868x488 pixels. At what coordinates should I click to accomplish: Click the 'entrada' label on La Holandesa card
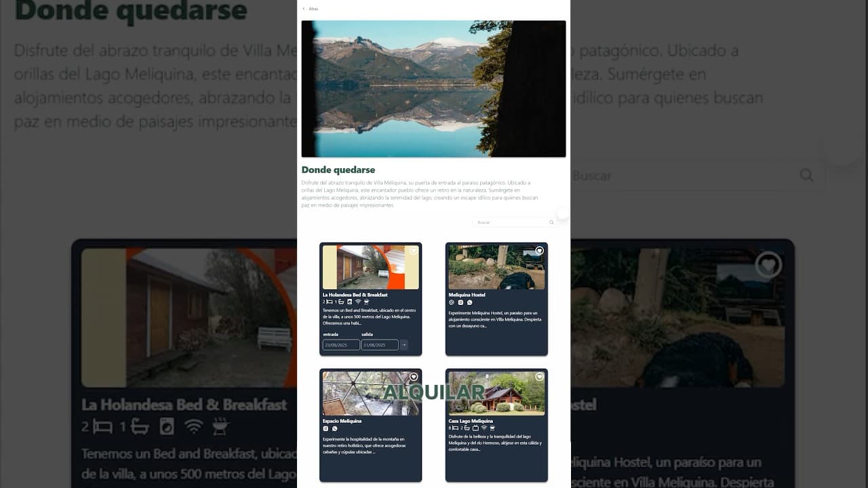(331, 334)
